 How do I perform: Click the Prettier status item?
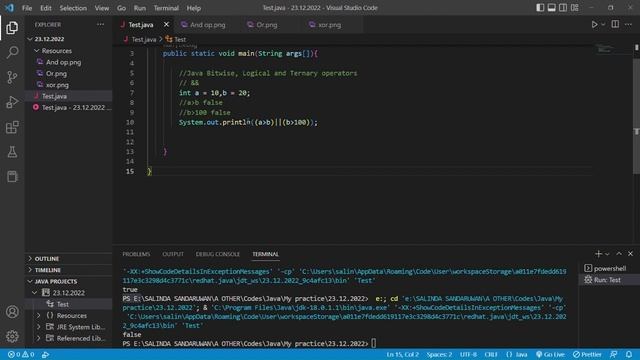587,354
